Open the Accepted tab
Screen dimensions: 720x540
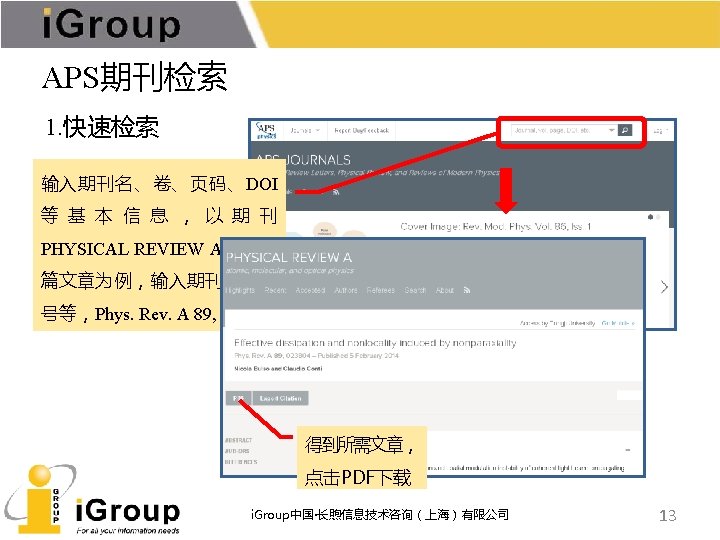(x=310, y=290)
